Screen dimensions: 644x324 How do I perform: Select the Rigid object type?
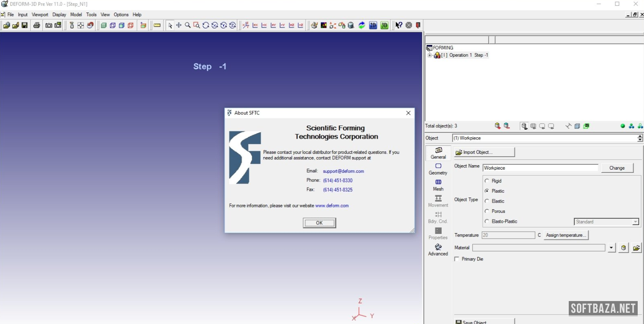pyautogui.click(x=487, y=181)
